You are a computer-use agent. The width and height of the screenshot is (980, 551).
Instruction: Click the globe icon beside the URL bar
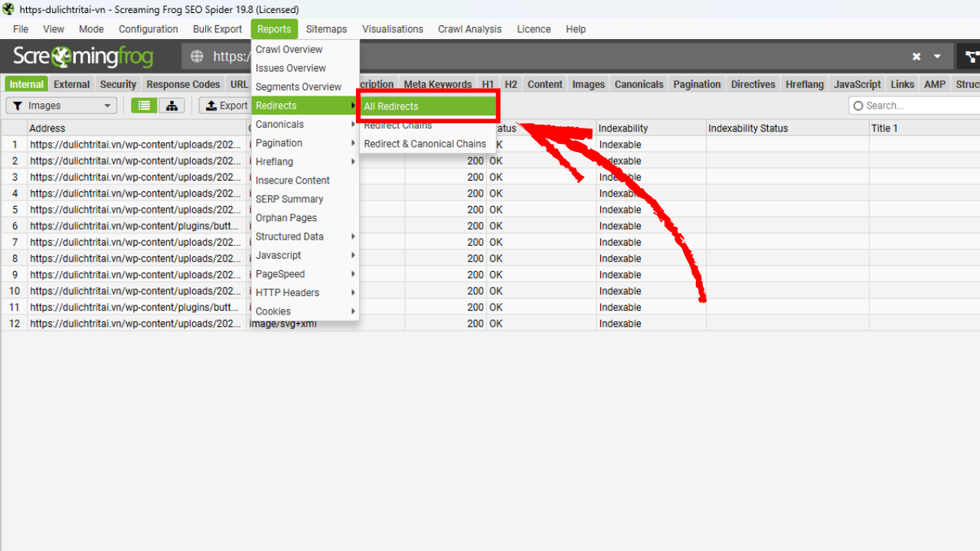pos(197,57)
